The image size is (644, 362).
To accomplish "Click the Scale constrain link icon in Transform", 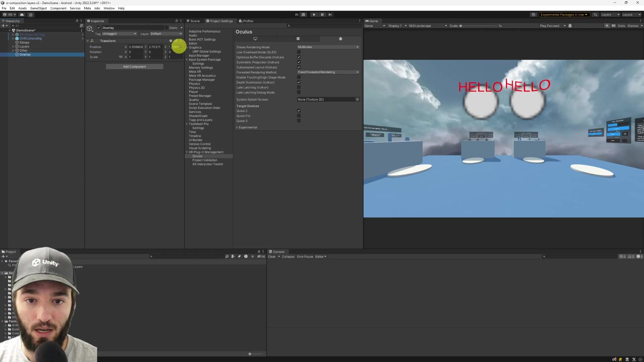I will coord(121,57).
